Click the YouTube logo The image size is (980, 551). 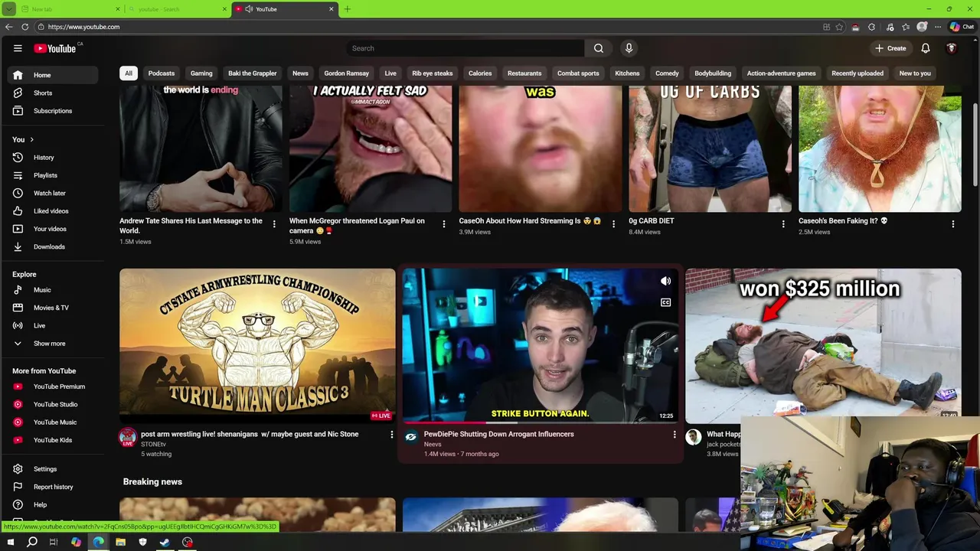[x=55, y=48]
